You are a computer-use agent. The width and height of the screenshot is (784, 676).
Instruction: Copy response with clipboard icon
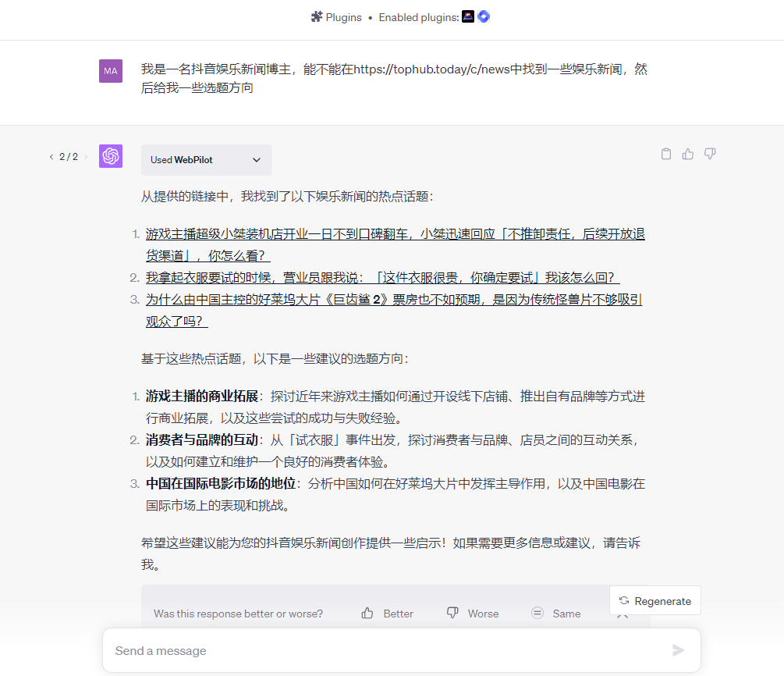[666, 154]
